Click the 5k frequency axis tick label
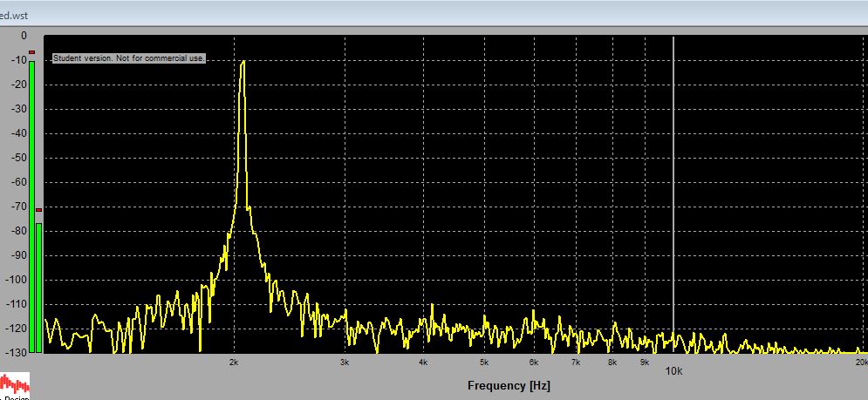The image size is (868, 400). (484, 363)
